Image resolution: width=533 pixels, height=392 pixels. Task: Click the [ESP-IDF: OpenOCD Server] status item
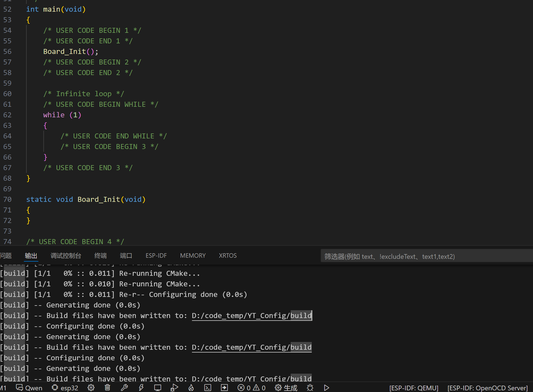tap(488, 388)
